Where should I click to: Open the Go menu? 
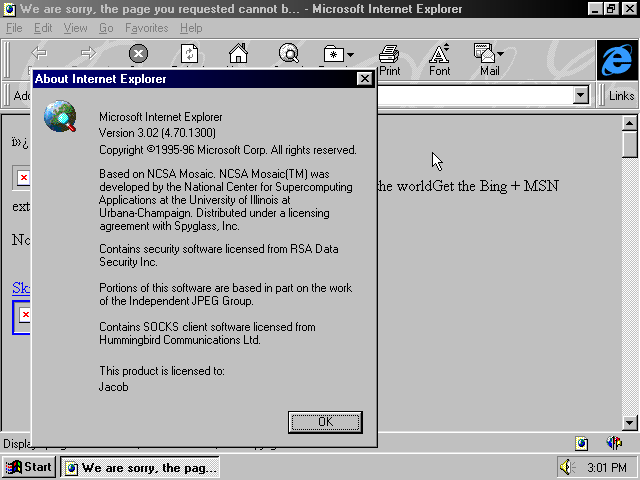(106, 28)
